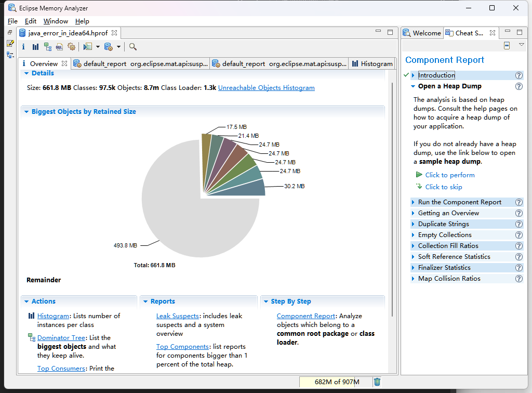The width and height of the screenshot is (532, 393).
Task: Collapse the Open a Heap Dump step
Action: pyautogui.click(x=413, y=86)
